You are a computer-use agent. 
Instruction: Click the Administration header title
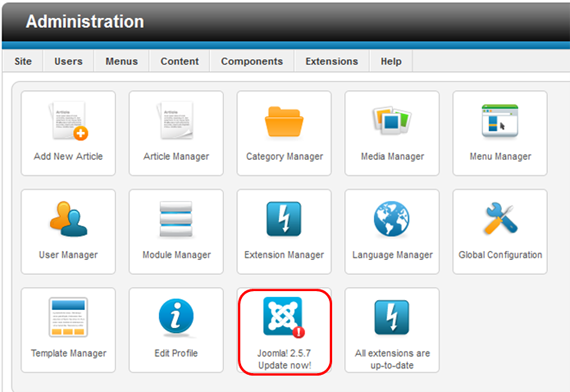coord(85,21)
